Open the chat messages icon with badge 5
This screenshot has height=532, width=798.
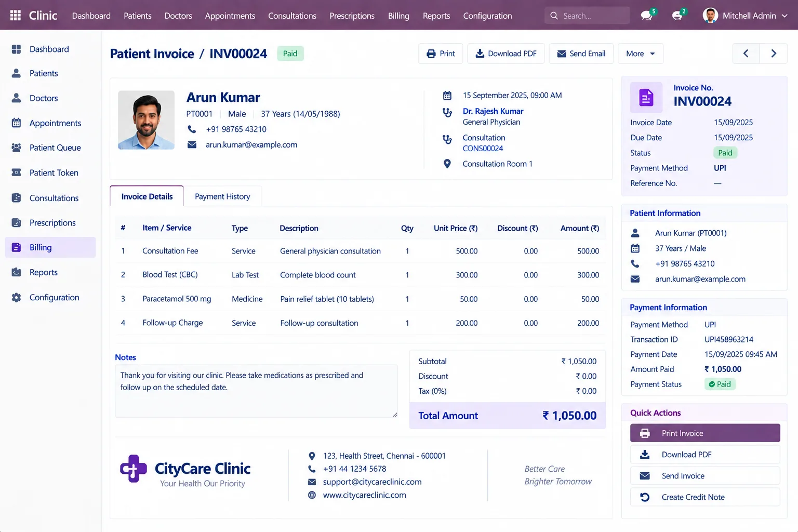point(647,16)
